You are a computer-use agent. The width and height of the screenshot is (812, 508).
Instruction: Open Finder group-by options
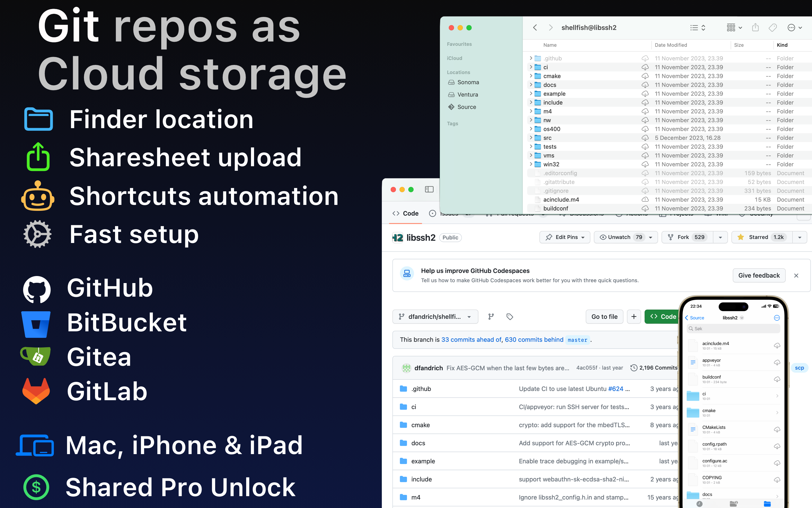click(734, 28)
